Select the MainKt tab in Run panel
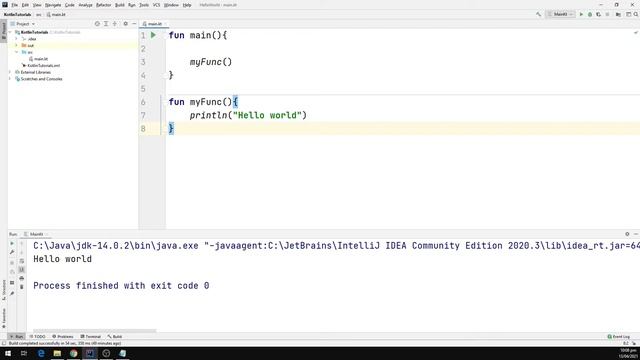The height and width of the screenshot is (360, 640). [36, 234]
